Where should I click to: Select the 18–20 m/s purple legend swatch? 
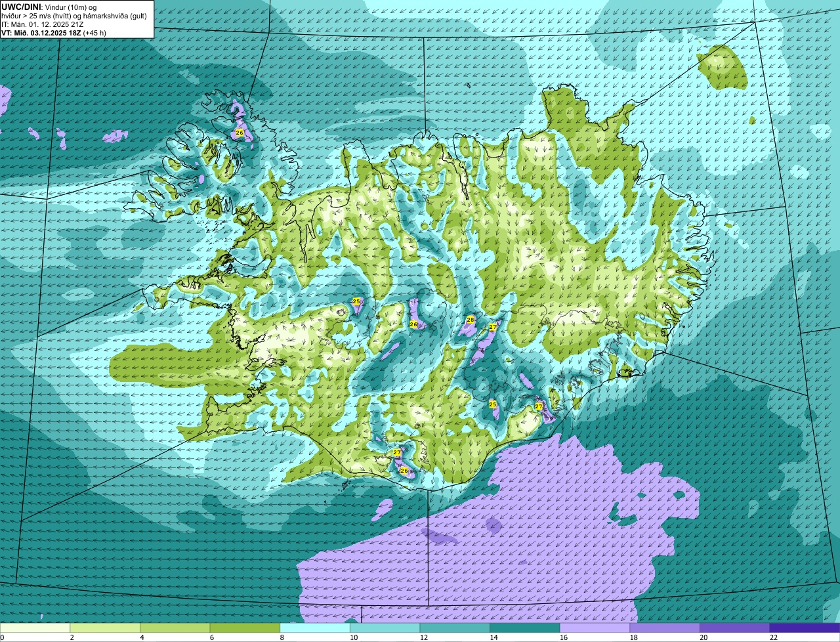(x=665, y=628)
